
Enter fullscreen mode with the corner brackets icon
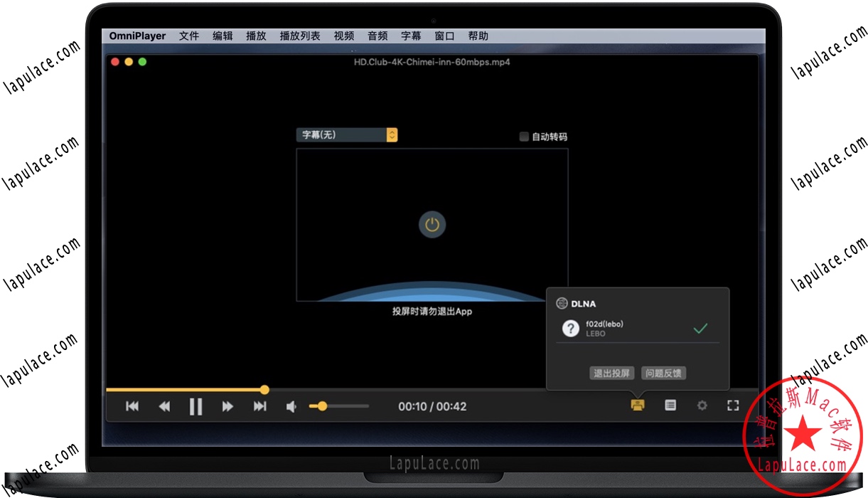point(733,405)
